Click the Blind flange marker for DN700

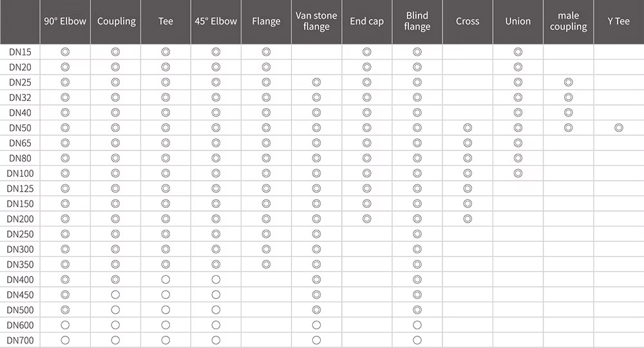417,340
